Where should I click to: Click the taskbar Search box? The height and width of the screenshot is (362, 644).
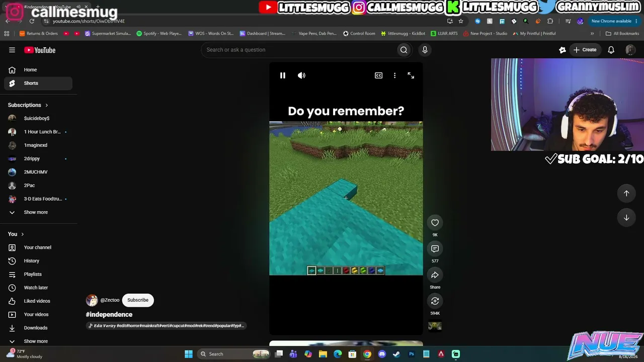point(234,354)
